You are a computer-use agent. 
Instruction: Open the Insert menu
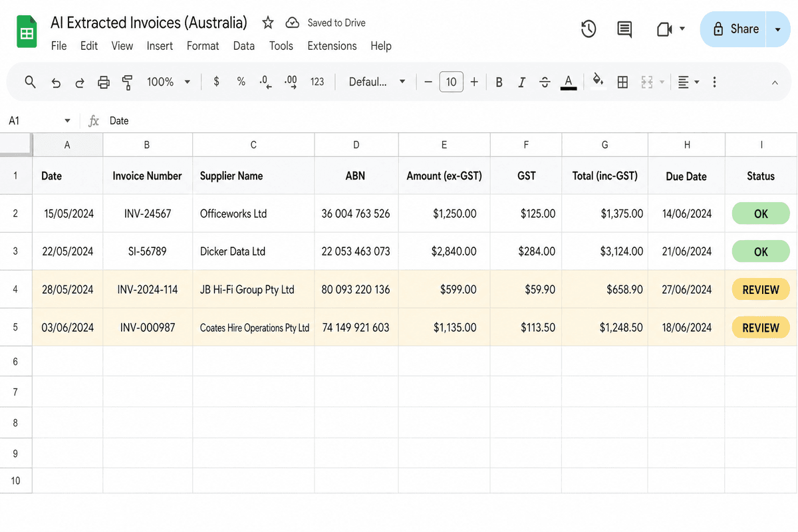pyautogui.click(x=160, y=46)
